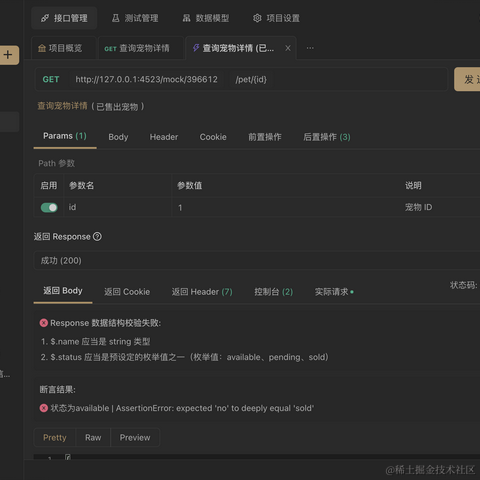The height and width of the screenshot is (480, 480).
Task: Click the gear icon beside 项目设置
Action: (257, 18)
